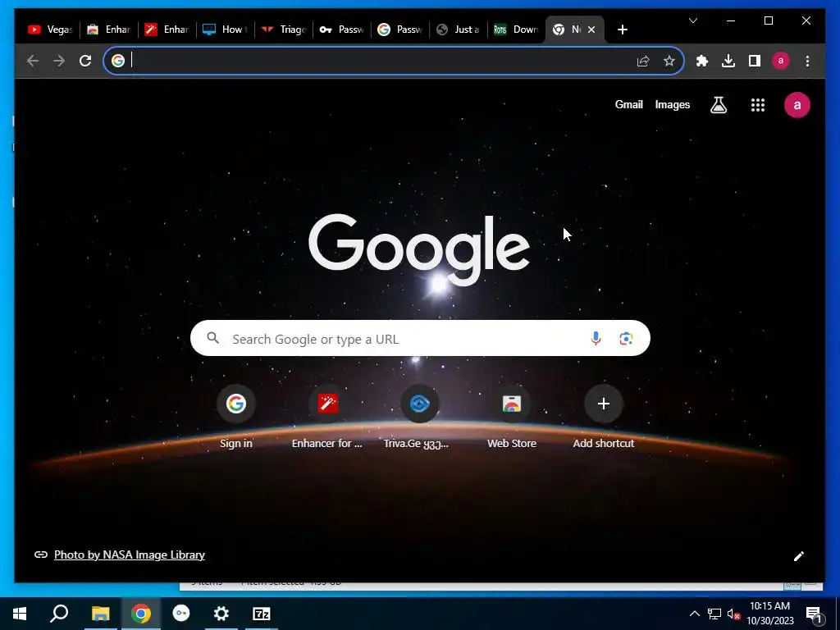This screenshot has height=630, width=840.
Task: Switch to the Vegas YouTube tab
Action: (x=50, y=30)
